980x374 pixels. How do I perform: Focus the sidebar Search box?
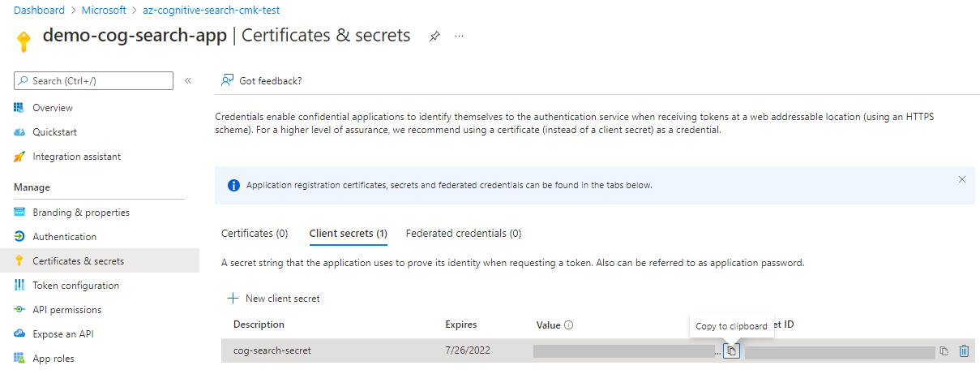[x=94, y=80]
